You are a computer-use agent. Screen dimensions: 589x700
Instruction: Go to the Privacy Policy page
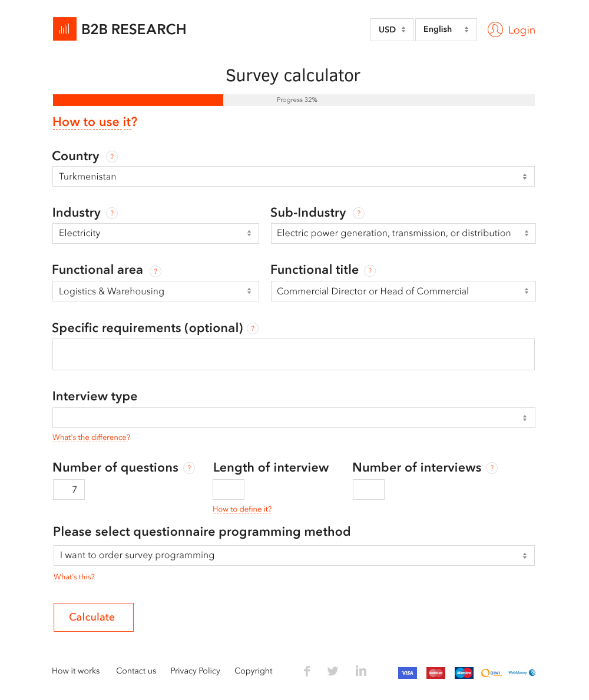(x=195, y=671)
